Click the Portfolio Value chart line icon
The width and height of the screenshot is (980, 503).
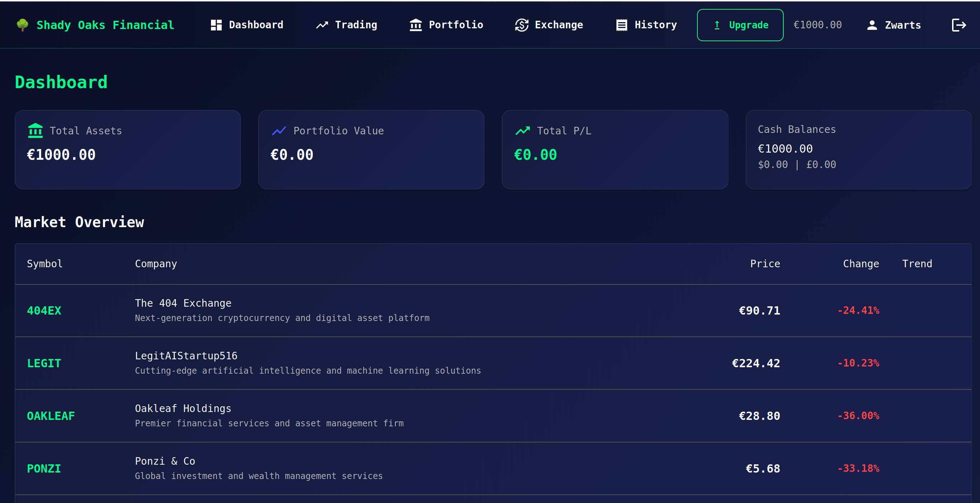click(x=279, y=130)
